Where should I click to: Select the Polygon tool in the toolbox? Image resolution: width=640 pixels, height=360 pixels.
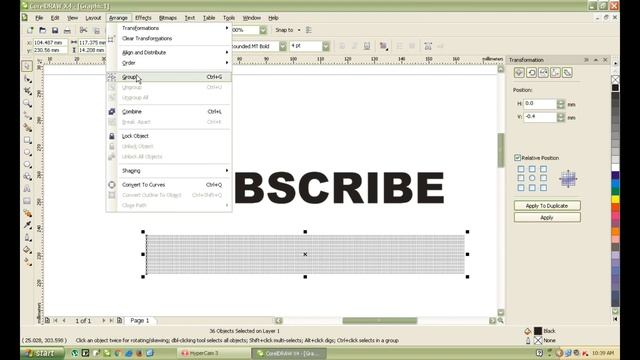tap(27, 164)
